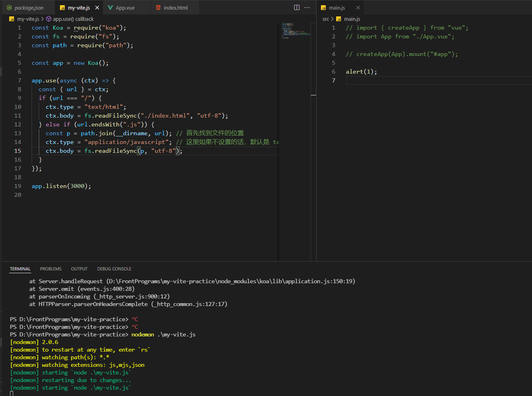Click on "text/html" string in code
Image resolution: width=532 pixels, height=396 pixels.
(x=104, y=107)
